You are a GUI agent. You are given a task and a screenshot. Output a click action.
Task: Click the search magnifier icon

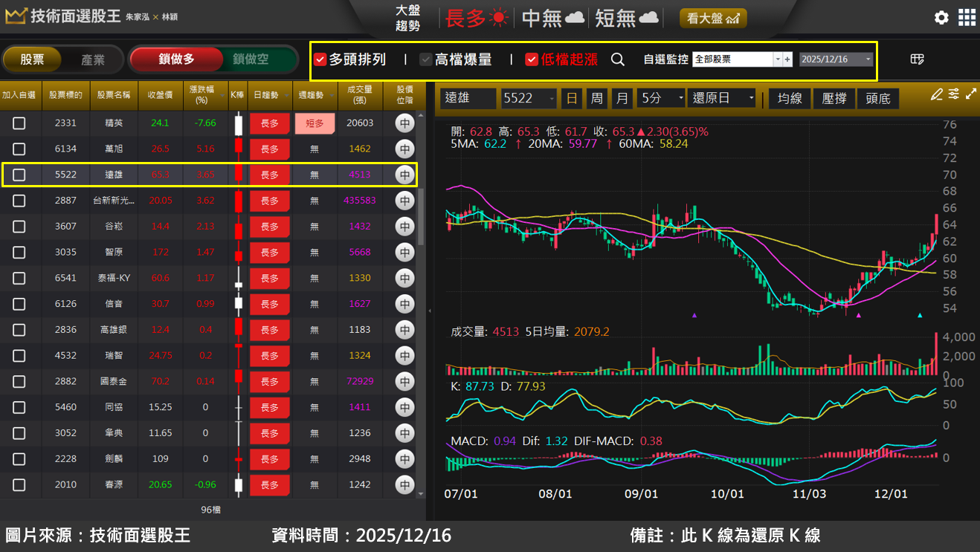point(618,59)
